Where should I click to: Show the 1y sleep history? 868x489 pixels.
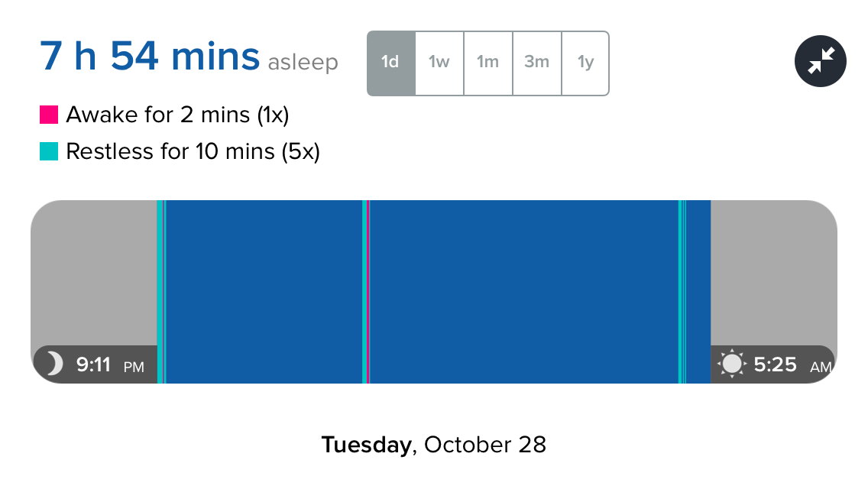point(586,63)
